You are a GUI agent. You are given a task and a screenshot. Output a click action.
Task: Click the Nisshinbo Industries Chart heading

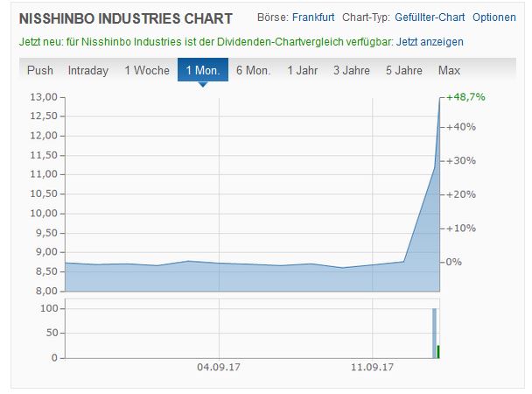(126, 18)
